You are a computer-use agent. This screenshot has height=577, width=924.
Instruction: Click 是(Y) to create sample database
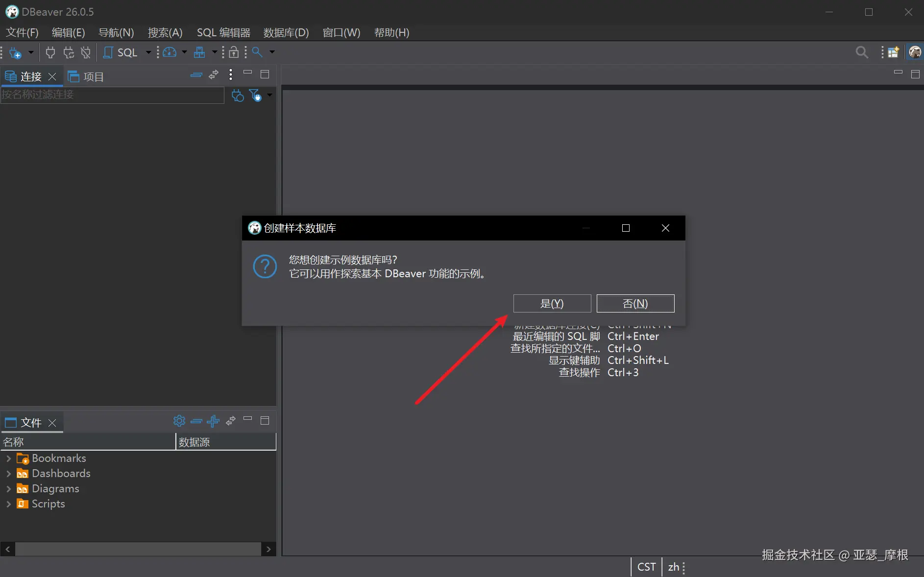coord(552,304)
